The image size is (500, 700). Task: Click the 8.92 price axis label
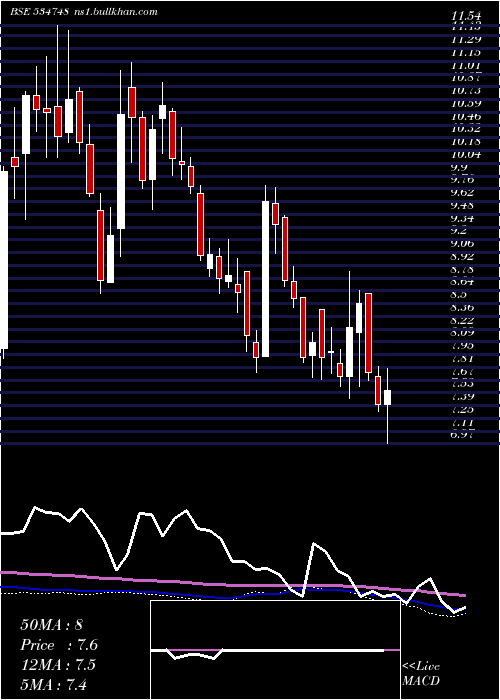tap(462, 257)
